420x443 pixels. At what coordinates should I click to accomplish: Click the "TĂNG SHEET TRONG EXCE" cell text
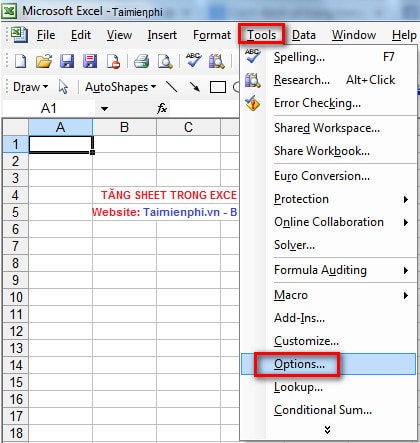[x=169, y=195]
